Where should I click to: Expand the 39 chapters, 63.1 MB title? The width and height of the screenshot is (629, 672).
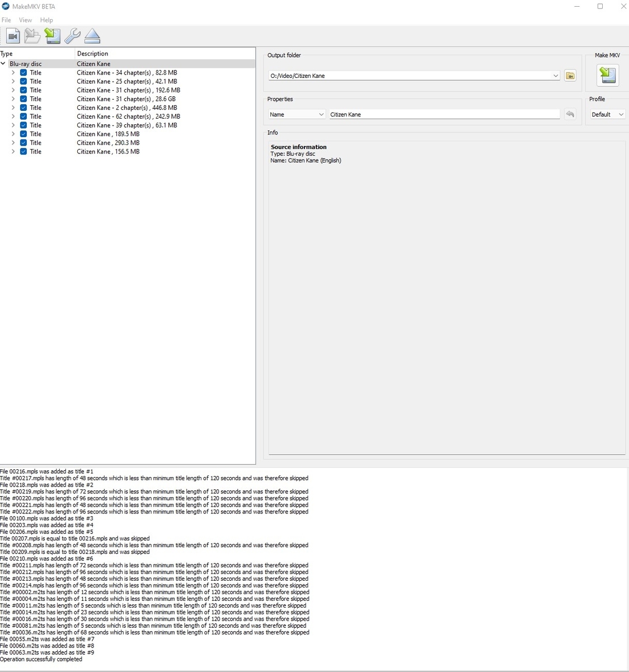point(13,125)
